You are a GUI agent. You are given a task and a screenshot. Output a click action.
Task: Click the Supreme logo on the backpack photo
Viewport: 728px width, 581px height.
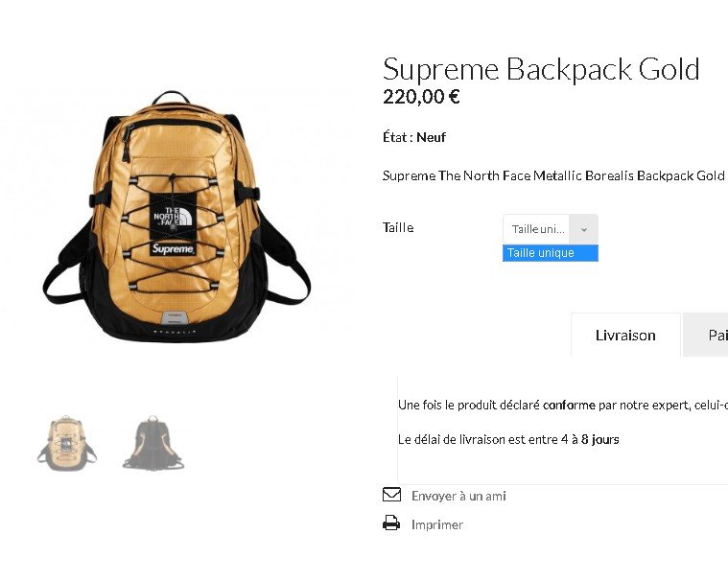point(174,248)
